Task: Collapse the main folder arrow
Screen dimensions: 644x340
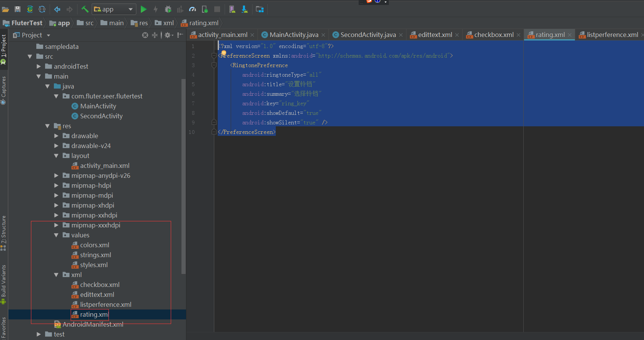Action: (39, 76)
